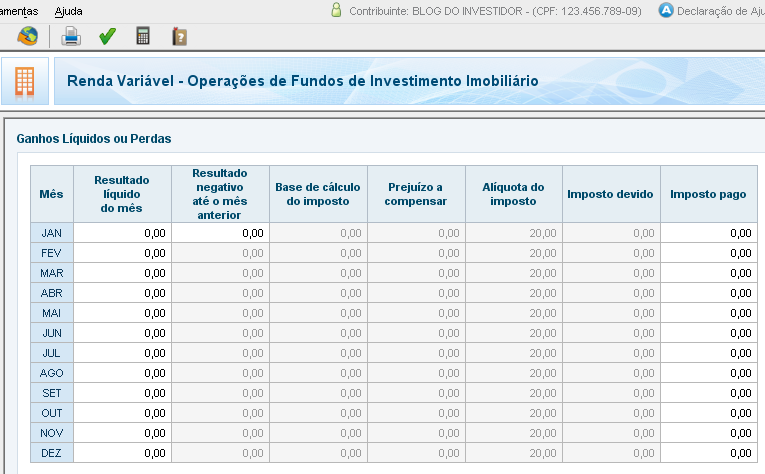Click the Ganhos Líquidos ou Perdas heading
This screenshot has height=474, width=765.
click(x=94, y=139)
